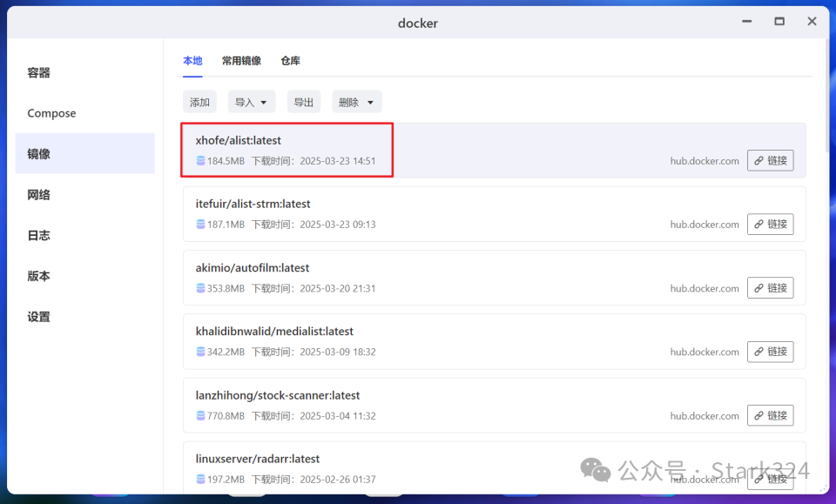Click the link button for akimio/autofilm:latest
The width and height of the screenshot is (836, 504).
pyautogui.click(x=770, y=288)
